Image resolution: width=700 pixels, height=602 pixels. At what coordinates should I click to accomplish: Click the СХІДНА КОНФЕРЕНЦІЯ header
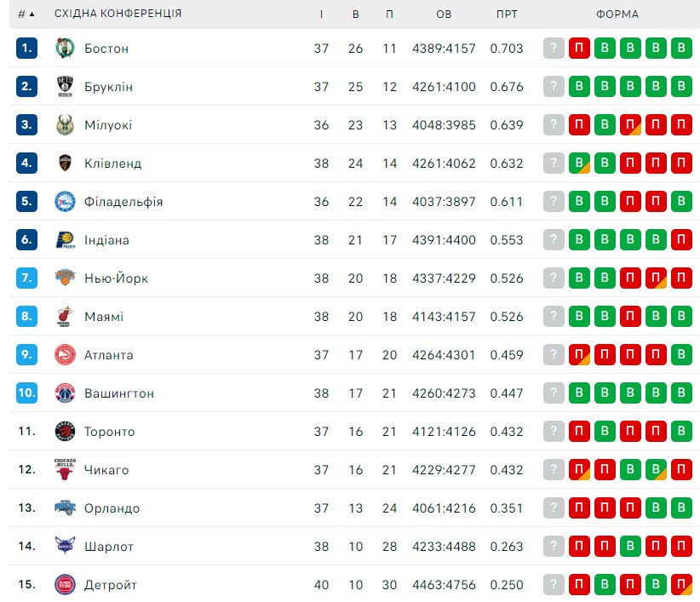coord(118,14)
